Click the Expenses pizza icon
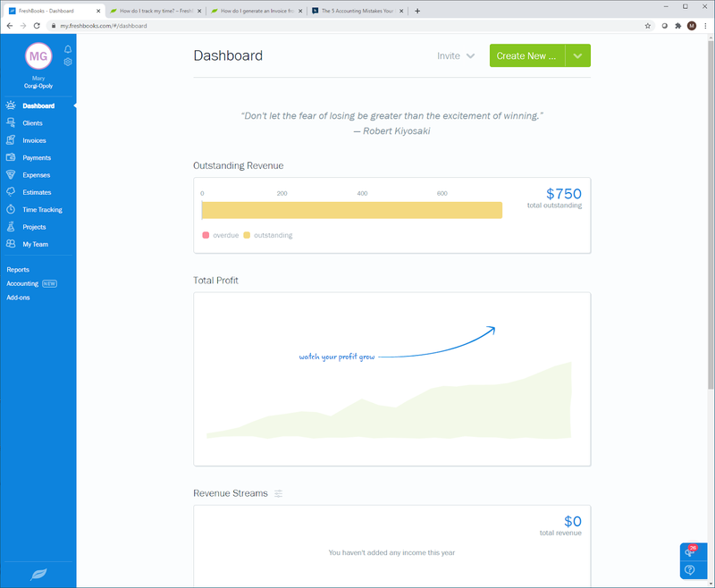This screenshot has width=715, height=588. tap(11, 174)
